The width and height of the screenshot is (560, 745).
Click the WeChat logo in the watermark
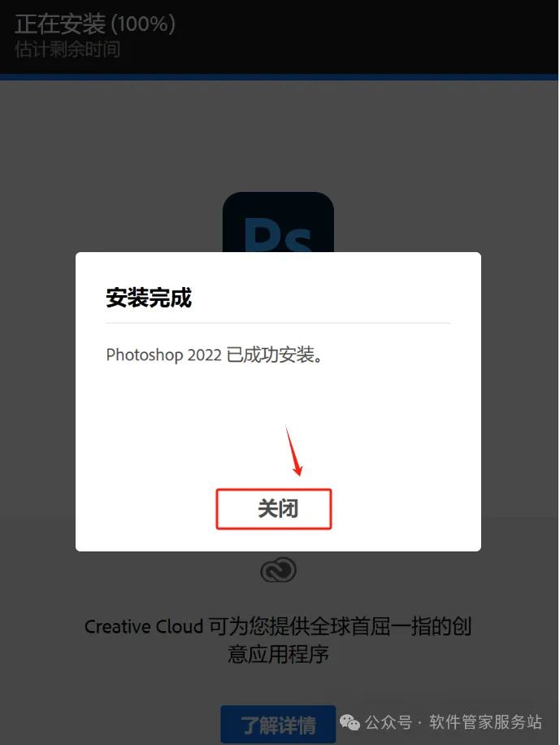tap(350, 723)
